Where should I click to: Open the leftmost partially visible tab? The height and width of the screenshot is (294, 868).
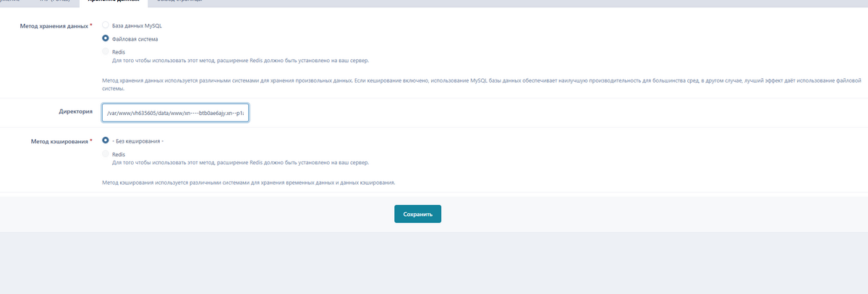coord(10,2)
